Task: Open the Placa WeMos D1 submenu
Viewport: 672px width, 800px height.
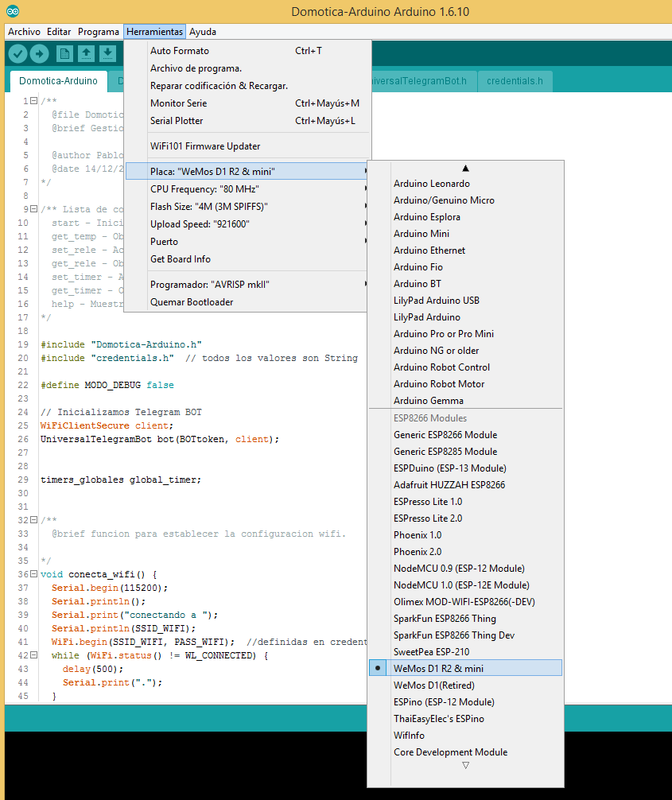Action: [x=247, y=172]
